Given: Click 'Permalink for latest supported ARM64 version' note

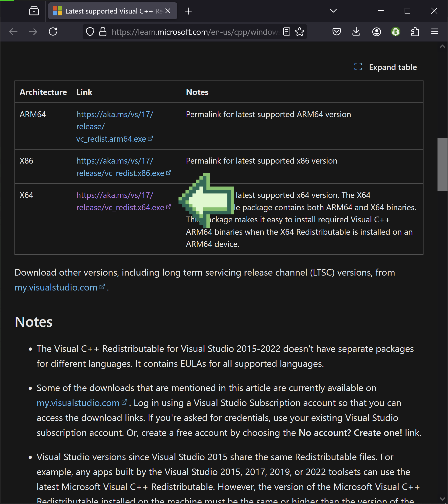Looking at the screenshot, I should (x=269, y=114).
